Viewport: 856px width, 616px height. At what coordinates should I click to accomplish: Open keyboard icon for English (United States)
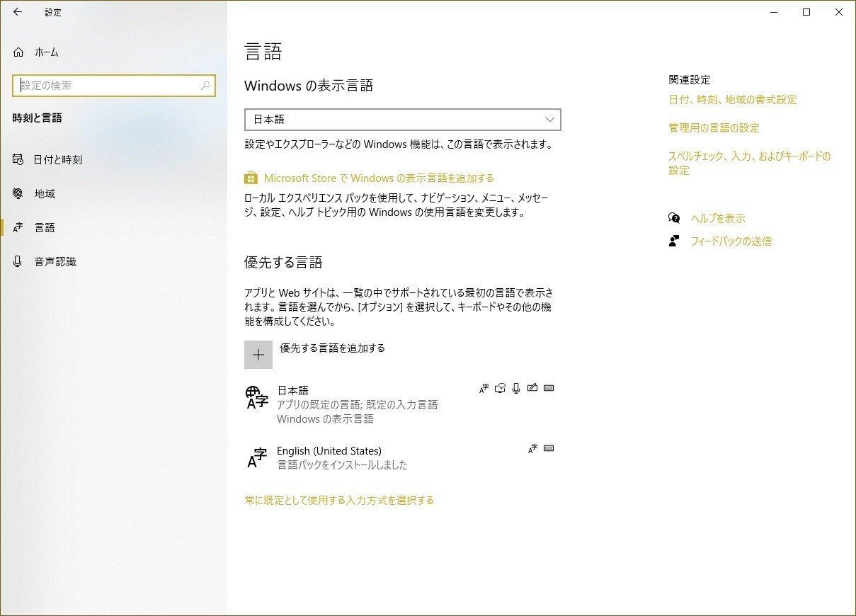pos(549,448)
